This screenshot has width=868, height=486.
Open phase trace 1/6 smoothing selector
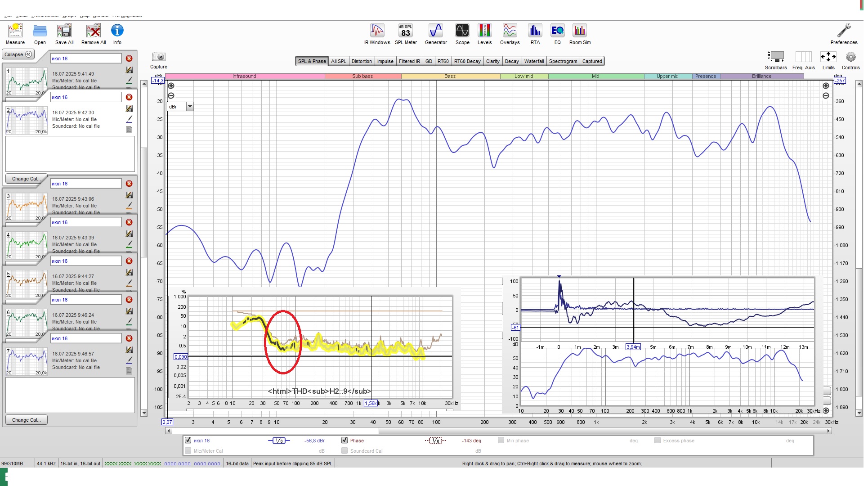pos(435,441)
